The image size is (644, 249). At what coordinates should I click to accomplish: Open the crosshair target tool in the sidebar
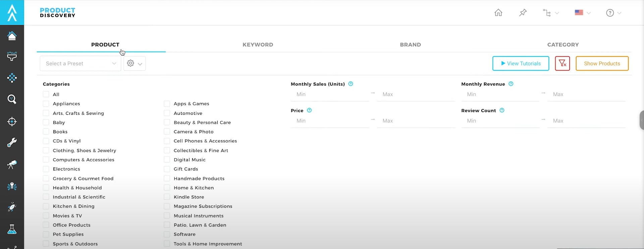12,121
